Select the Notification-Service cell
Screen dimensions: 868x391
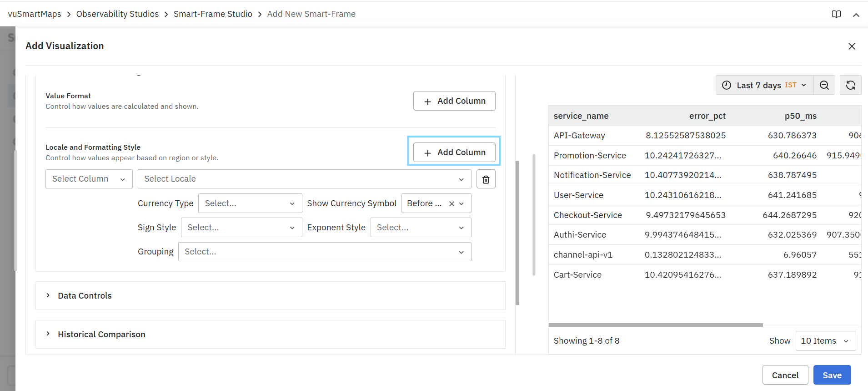(x=592, y=175)
